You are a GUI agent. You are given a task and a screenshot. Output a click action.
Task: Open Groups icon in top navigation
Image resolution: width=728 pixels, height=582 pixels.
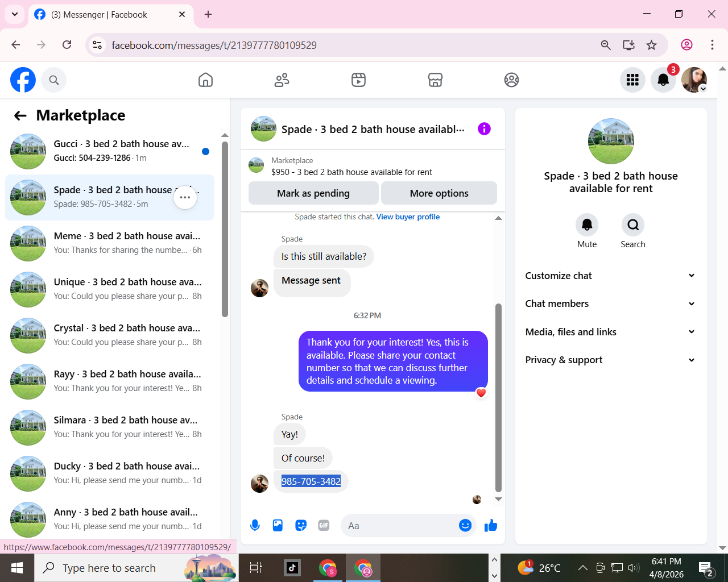pos(511,80)
